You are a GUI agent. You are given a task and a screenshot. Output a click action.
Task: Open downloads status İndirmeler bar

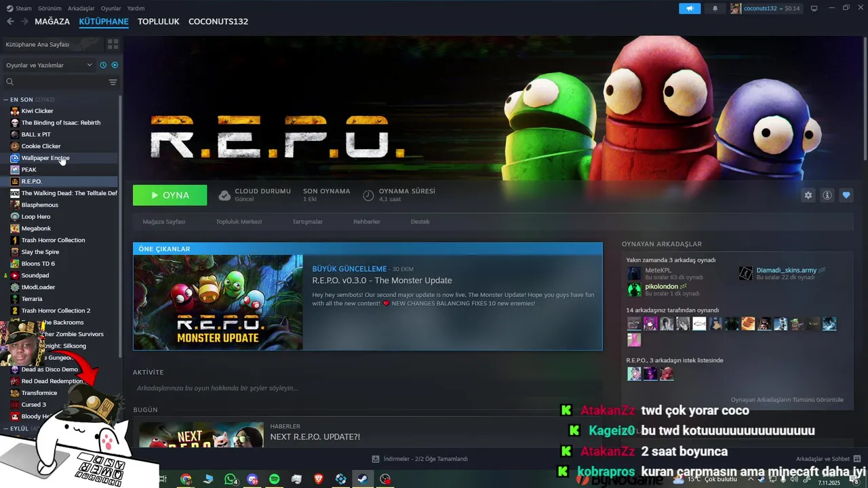(420, 459)
